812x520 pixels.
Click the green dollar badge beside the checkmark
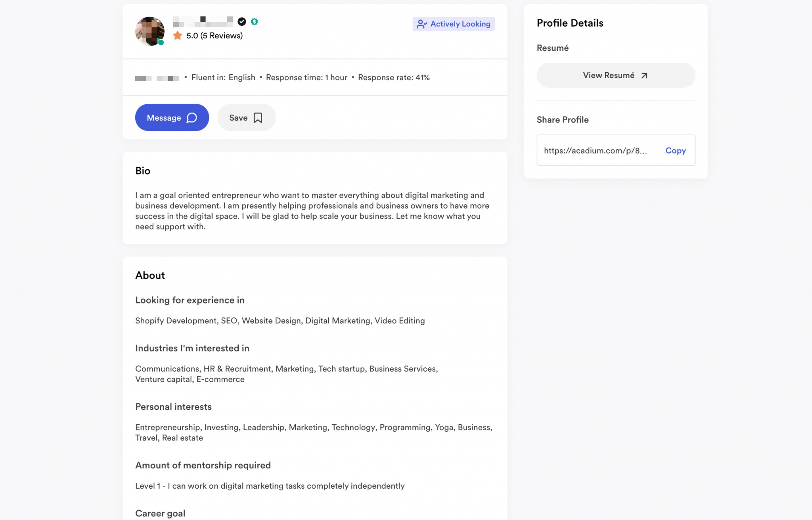tap(254, 22)
